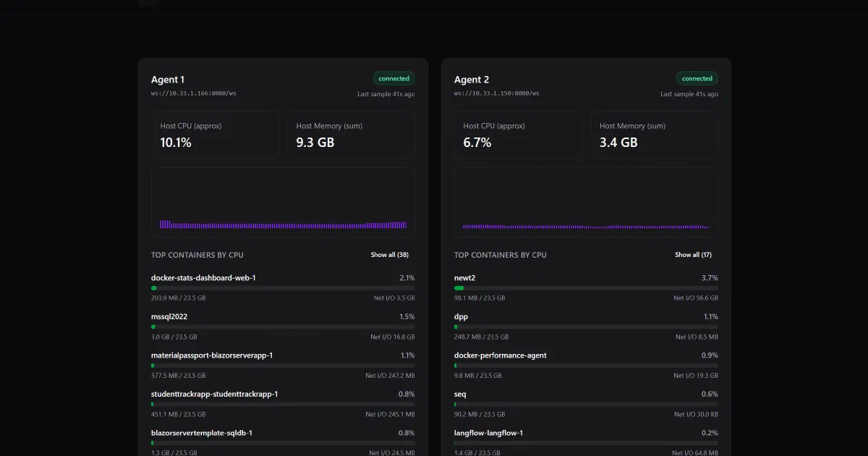Open container mssql2022
Image resolution: width=868 pixels, height=456 pixels.
169,316
